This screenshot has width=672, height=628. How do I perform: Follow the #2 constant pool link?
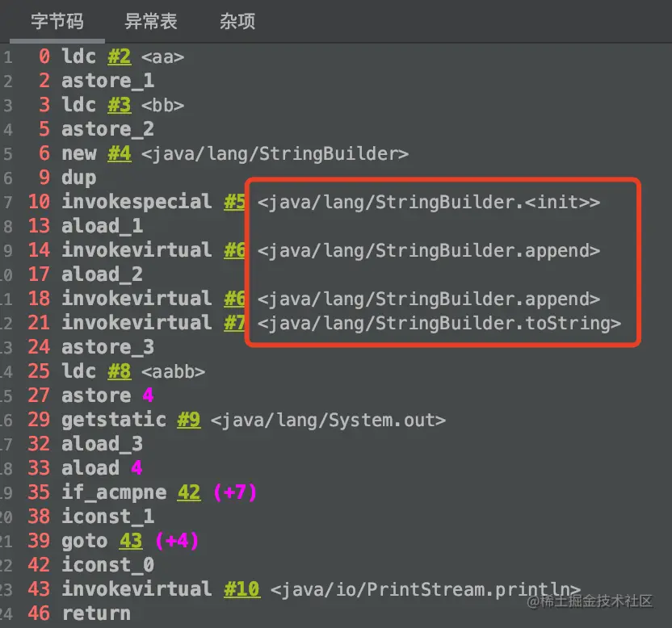(x=120, y=57)
